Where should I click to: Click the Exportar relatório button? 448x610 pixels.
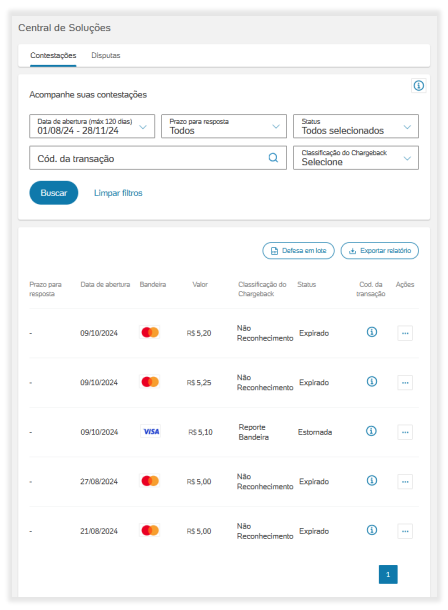click(380, 251)
